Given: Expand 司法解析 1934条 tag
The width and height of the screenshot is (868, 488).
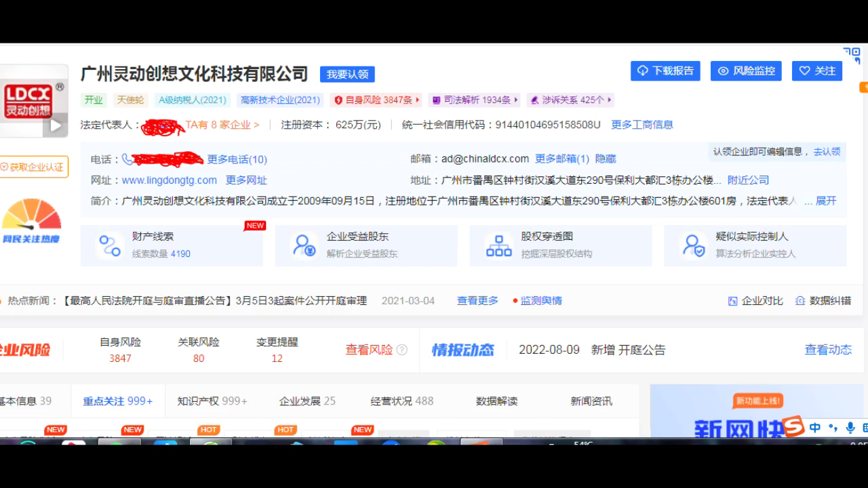Looking at the screenshot, I should tap(475, 100).
